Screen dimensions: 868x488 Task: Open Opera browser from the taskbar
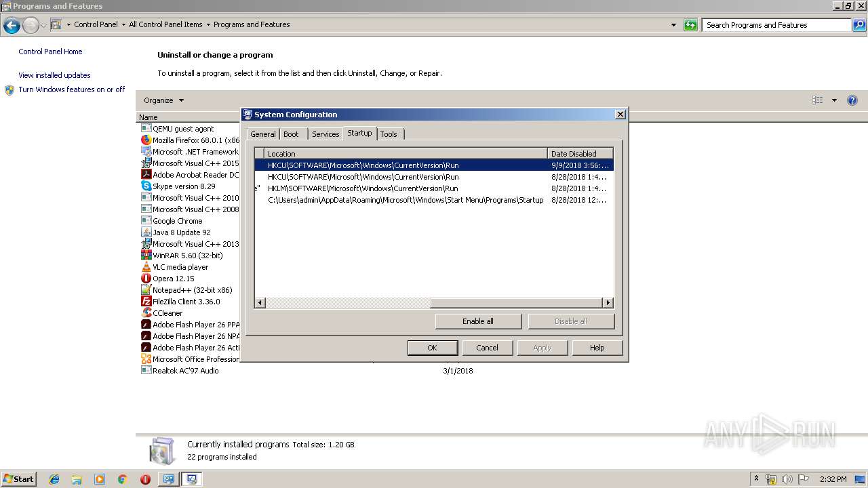pos(145,479)
